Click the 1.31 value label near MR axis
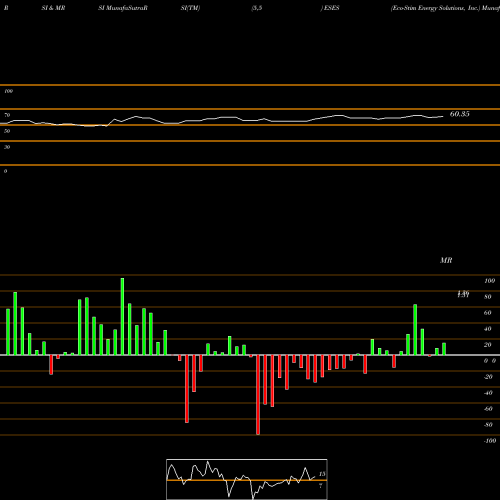The width and height of the screenshot is (500, 500). click(463, 294)
